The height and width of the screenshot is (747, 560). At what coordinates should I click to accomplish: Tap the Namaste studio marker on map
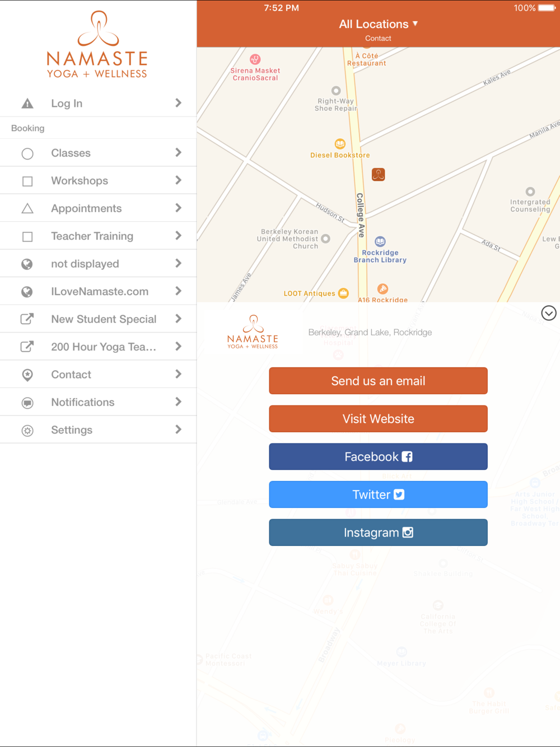379,175
